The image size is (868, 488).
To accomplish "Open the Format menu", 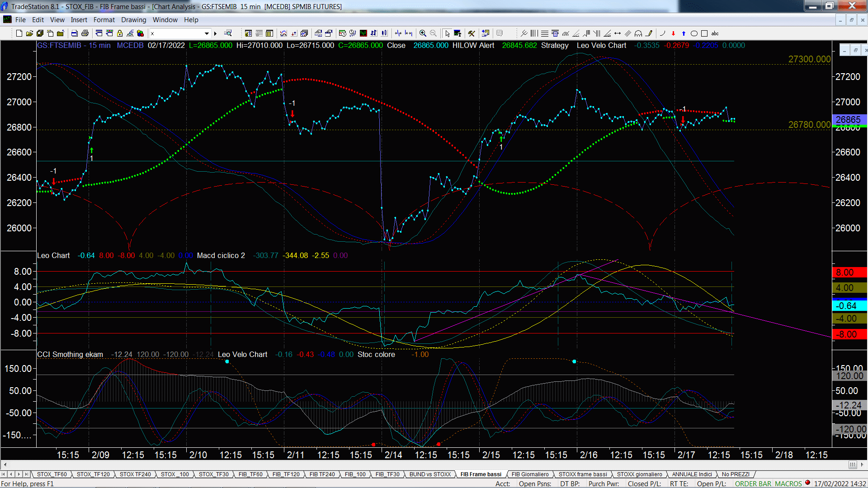I will pos(104,20).
